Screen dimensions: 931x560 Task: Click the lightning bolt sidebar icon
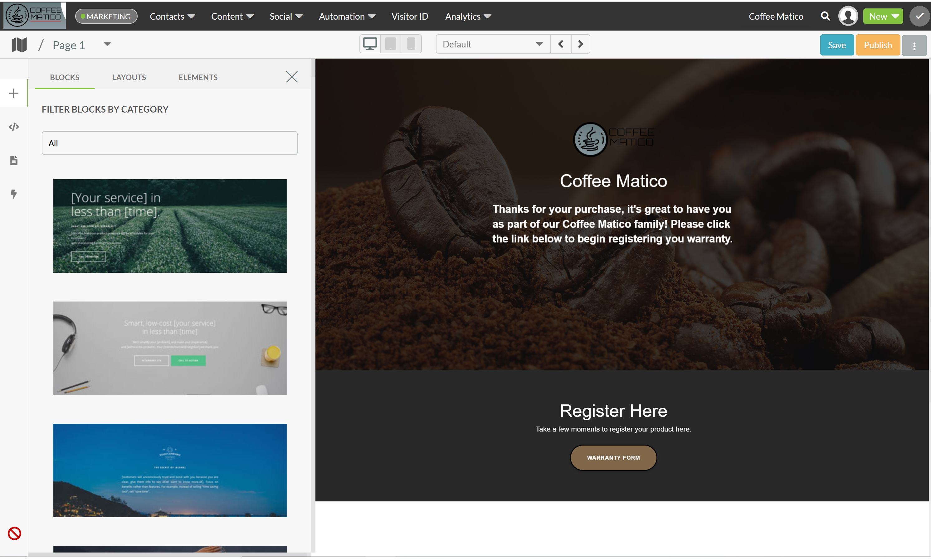point(14,194)
